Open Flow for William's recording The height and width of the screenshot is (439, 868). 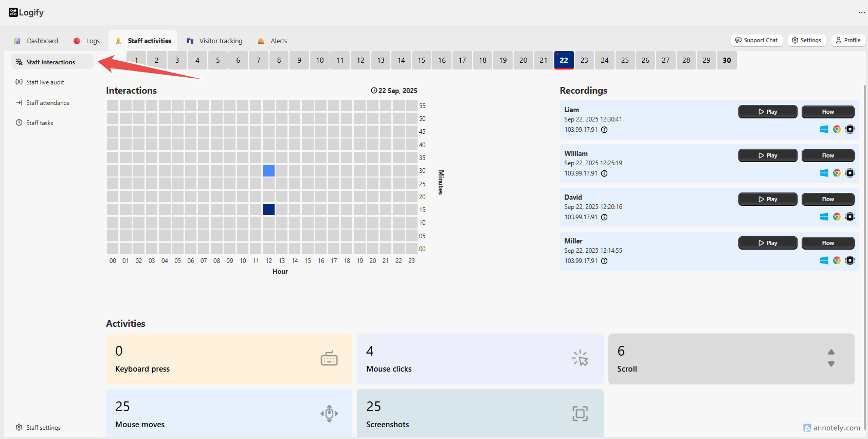coord(828,155)
